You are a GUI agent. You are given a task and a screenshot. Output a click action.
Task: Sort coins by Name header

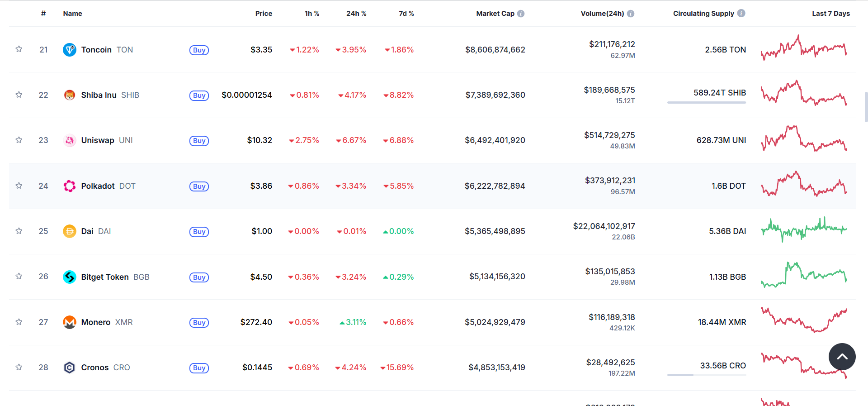pyautogui.click(x=72, y=14)
